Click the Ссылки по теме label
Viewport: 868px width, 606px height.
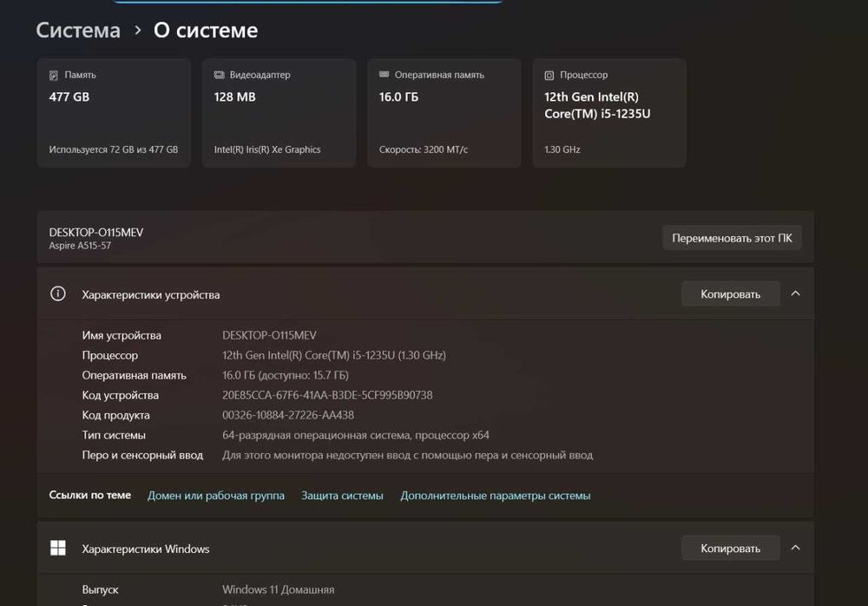click(89, 495)
